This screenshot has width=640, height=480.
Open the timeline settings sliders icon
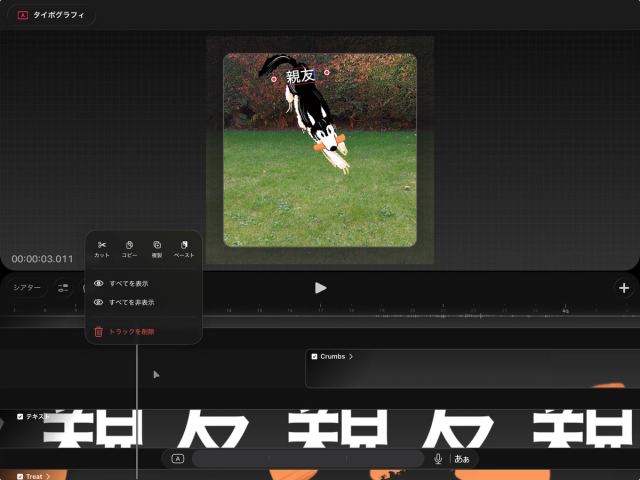tap(63, 288)
